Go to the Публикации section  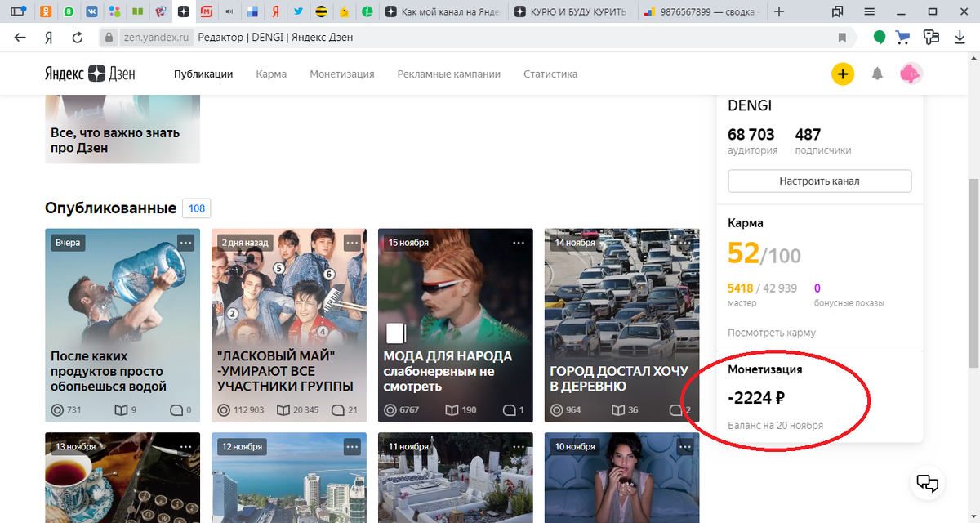point(203,74)
